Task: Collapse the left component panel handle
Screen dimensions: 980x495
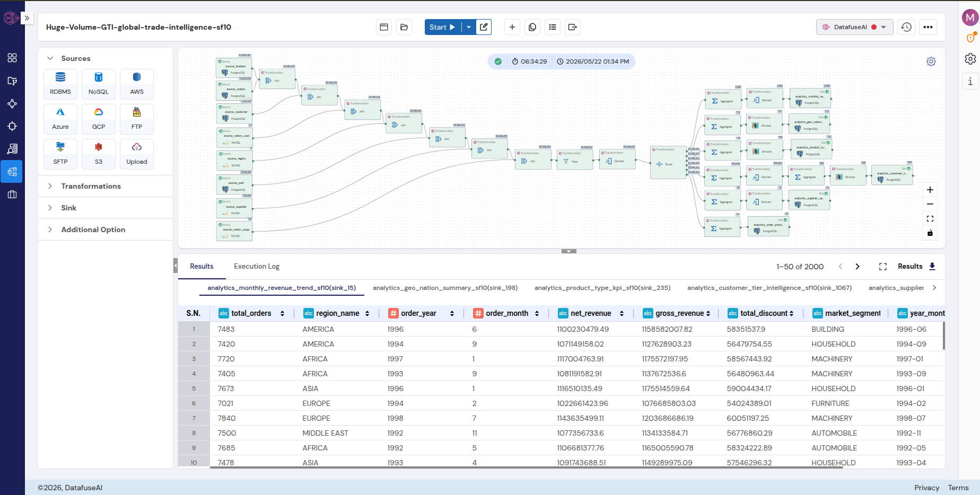Action: pyautogui.click(x=176, y=266)
